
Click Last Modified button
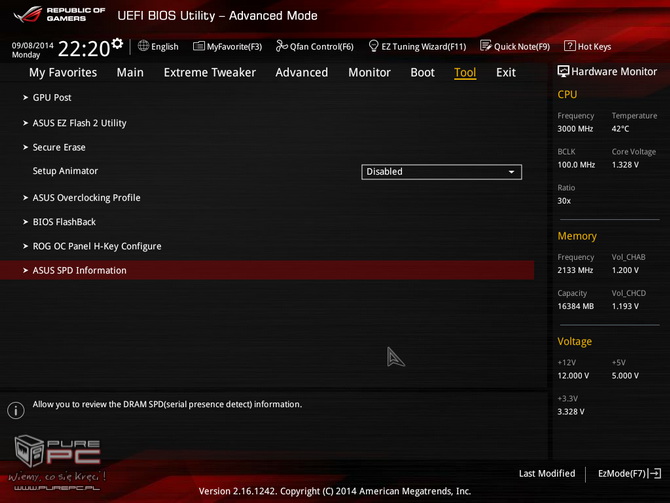coord(547,474)
